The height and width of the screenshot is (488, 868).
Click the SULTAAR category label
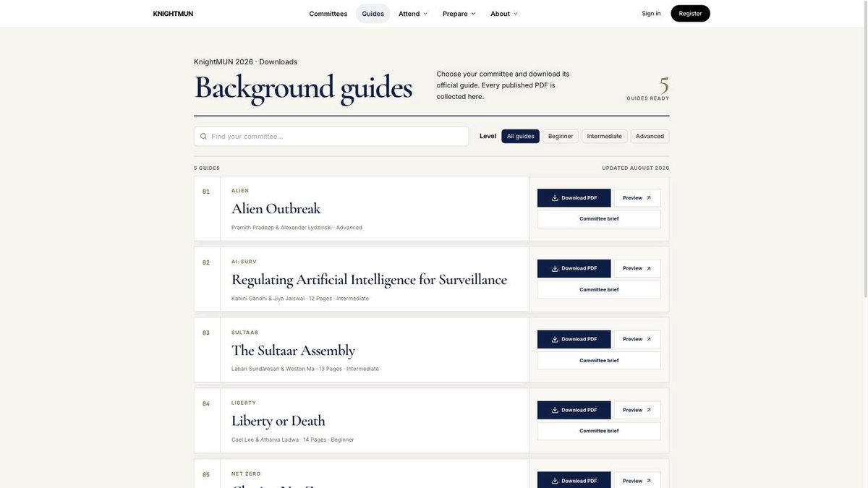coord(245,333)
